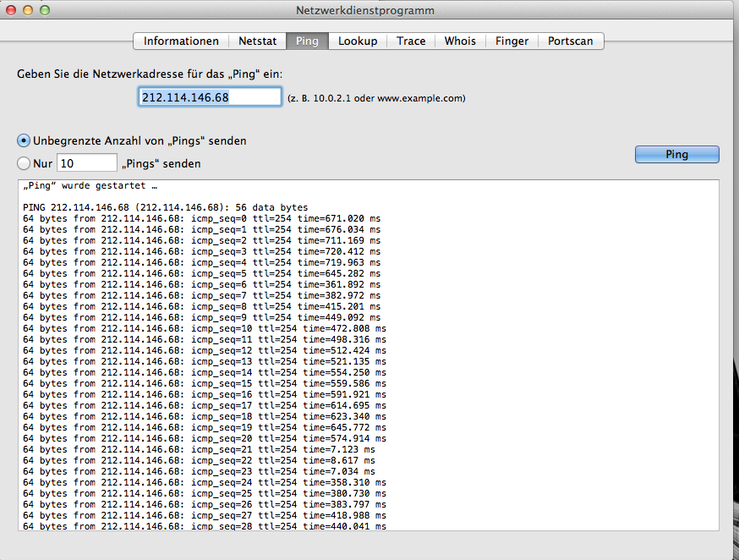Click the Netzwerkdienstprogramm window title

pyautogui.click(x=365, y=11)
